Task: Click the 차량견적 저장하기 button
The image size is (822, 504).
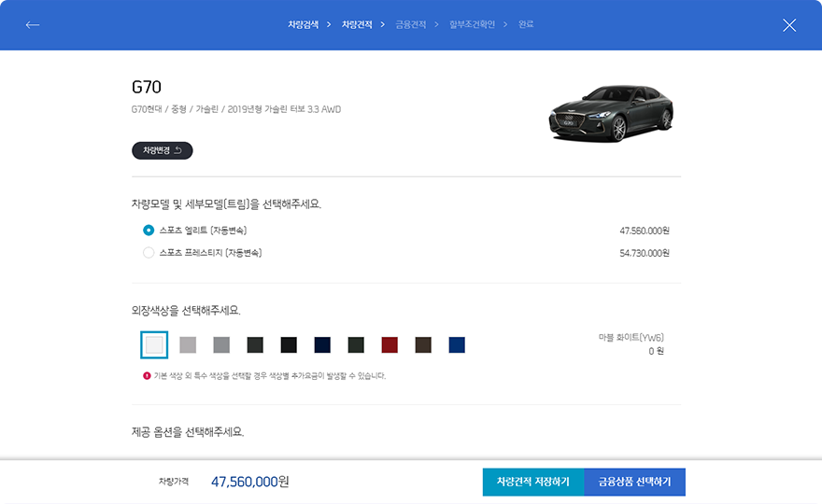Action: (533, 482)
